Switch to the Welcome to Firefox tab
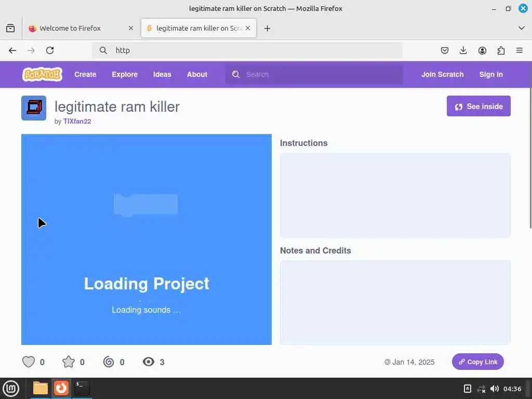532x399 pixels. click(82, 28)
